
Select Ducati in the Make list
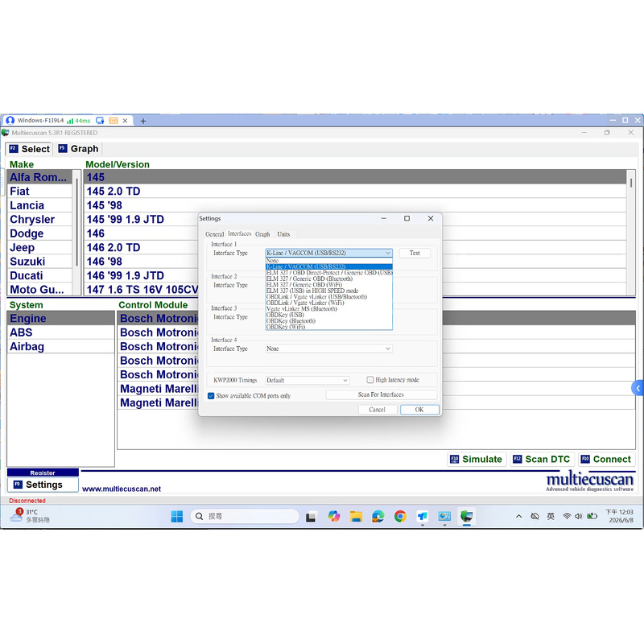(39, 275)
